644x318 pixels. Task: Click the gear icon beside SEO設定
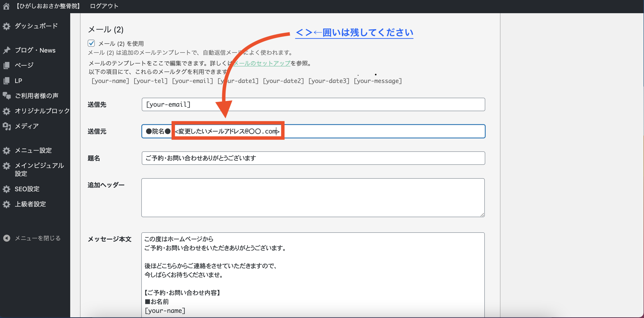click(6, 189)
